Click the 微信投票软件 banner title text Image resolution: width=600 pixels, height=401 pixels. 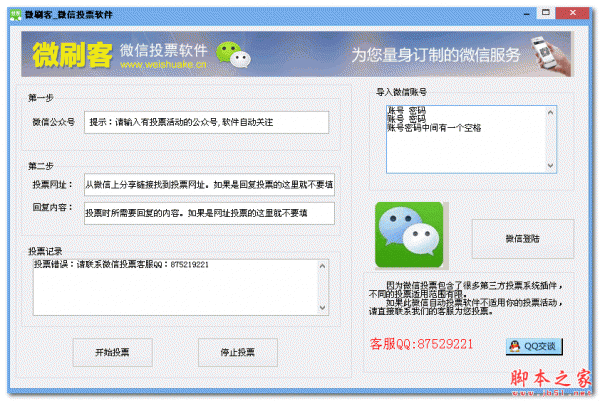(164, 50)
